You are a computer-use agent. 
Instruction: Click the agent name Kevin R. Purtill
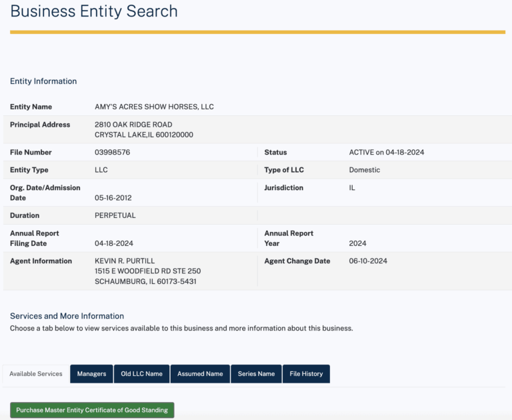tap(126, 261)
